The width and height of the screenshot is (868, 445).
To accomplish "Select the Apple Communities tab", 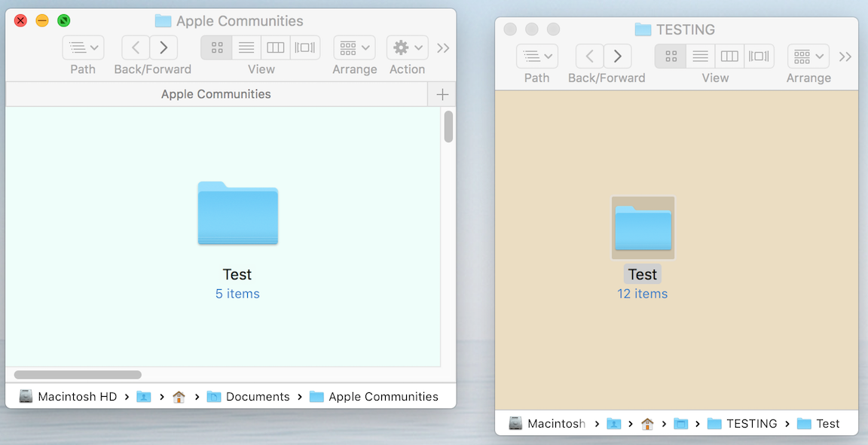I will click(216, 94).
